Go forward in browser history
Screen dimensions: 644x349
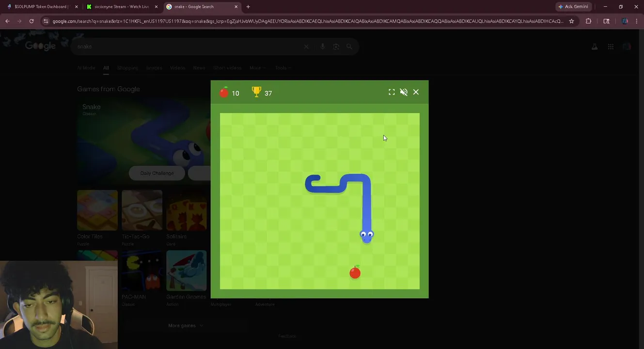click(19, 21)
